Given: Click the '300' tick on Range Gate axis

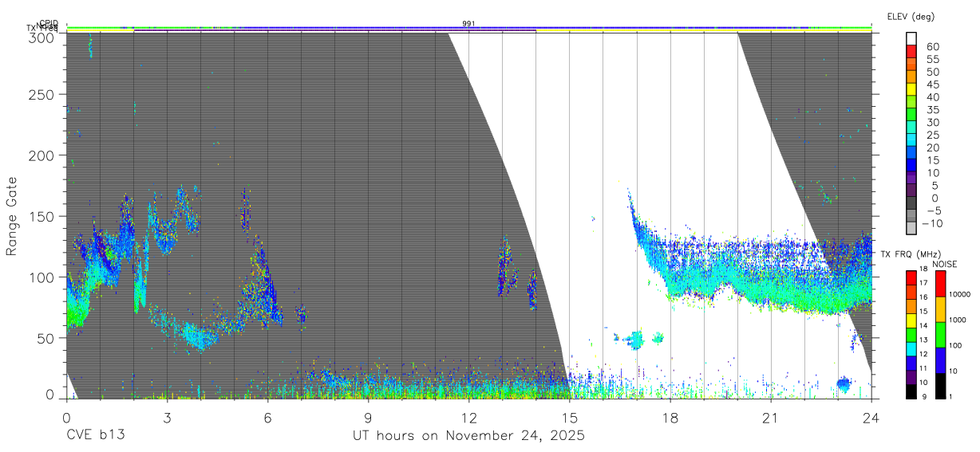Looking at the screenshot, I should pyautogui.click(x=43, y=37).
